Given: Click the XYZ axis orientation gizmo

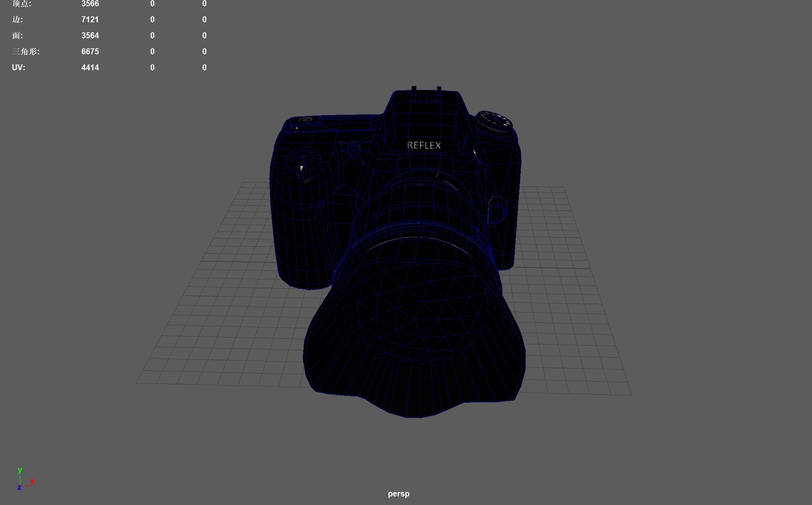Looking at the screenshot, I should [x=25, y=479].
